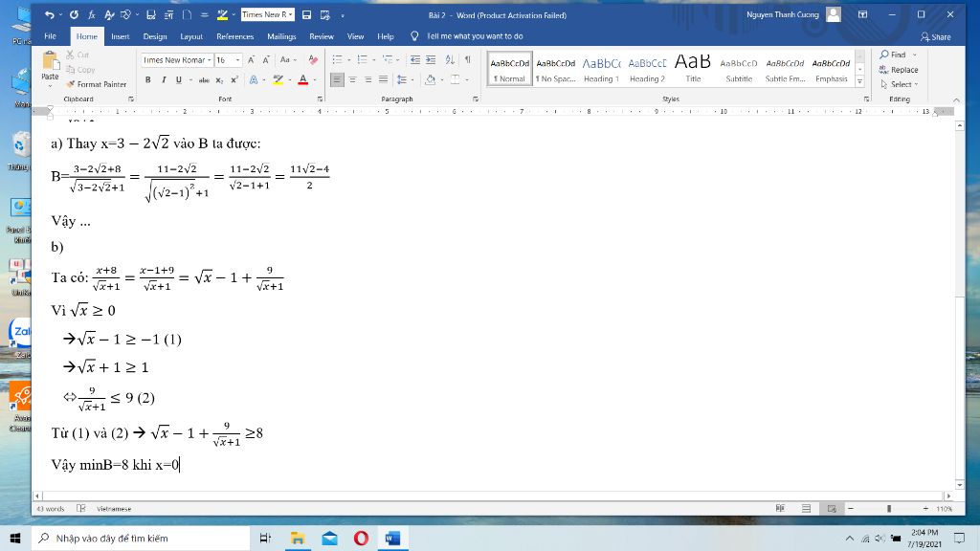Sort the selected paragraphs
This screenshot has height=551, width=980.
[450, 60]
